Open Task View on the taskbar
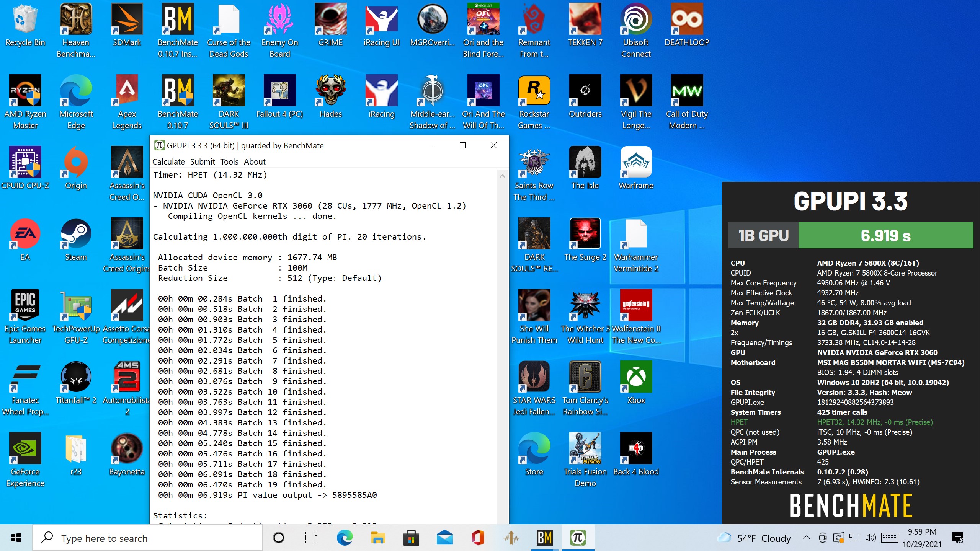This screenshot has height=551, width=980. coord(311,538)
